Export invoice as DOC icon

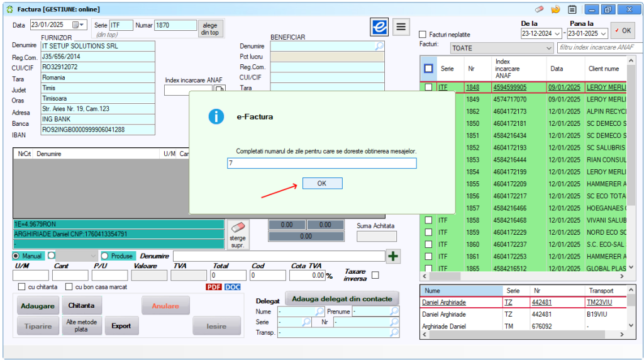coord(233,287)
